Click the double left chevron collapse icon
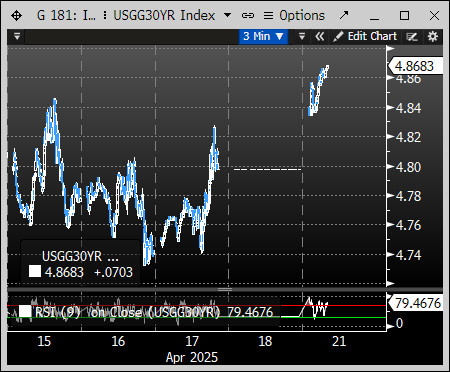The height and width of the screenshot is (372, 450). (319, 36)
